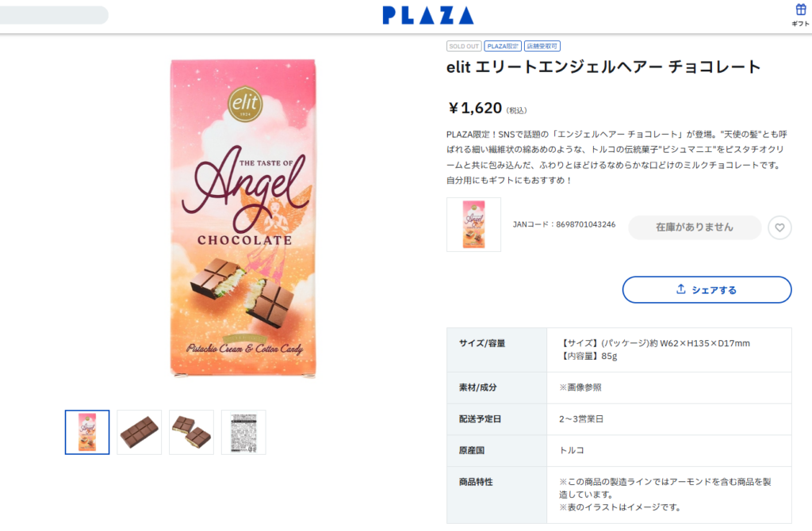The width and height of the screenshot is (812, 531).
Task: Click the elit gold logo on package
Action: (245, 104)
